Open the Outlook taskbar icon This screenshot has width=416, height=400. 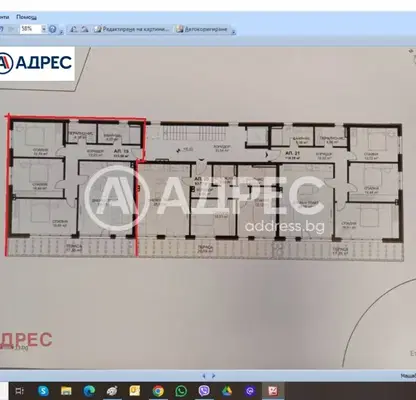[x=135, y=391]
